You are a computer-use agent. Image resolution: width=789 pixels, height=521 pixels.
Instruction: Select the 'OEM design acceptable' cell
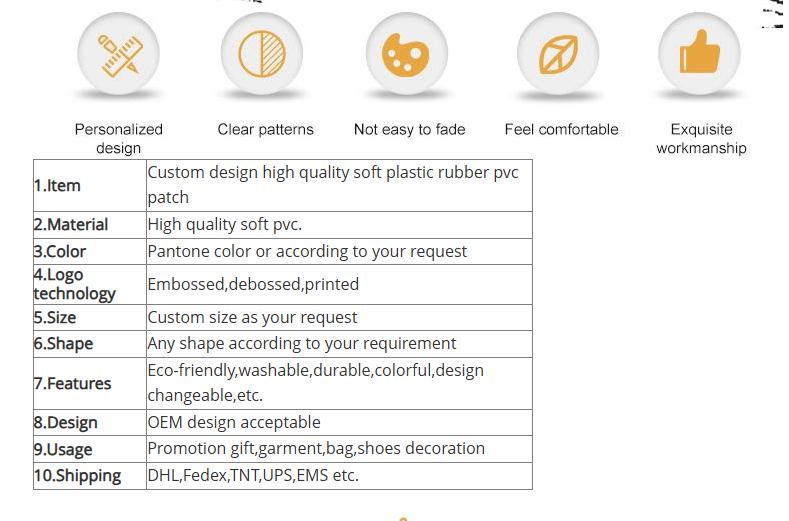coord(339,422)
